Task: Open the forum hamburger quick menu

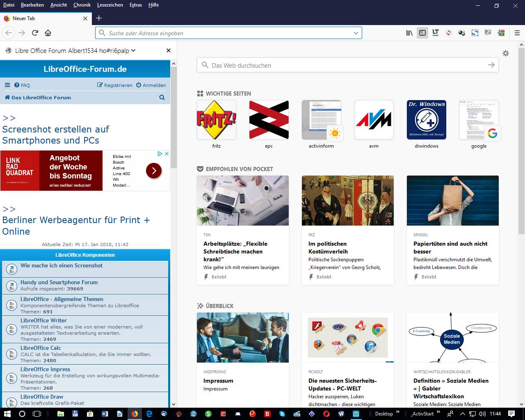Action: (7, 85)
